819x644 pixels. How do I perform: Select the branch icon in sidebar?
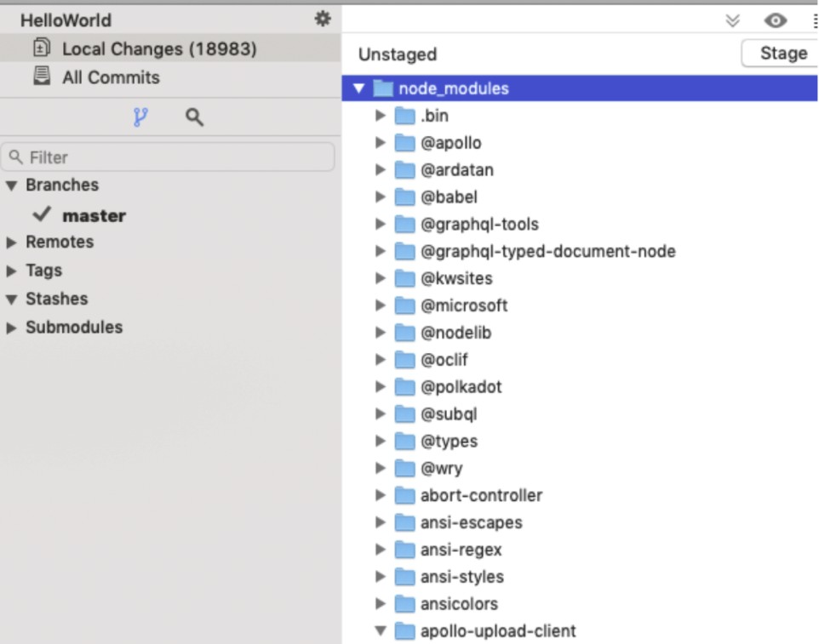140,117
